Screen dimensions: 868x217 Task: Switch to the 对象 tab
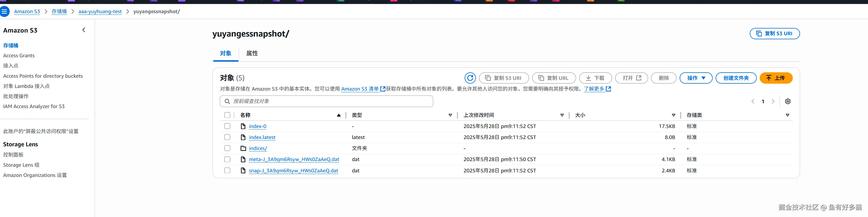(226, 53)
